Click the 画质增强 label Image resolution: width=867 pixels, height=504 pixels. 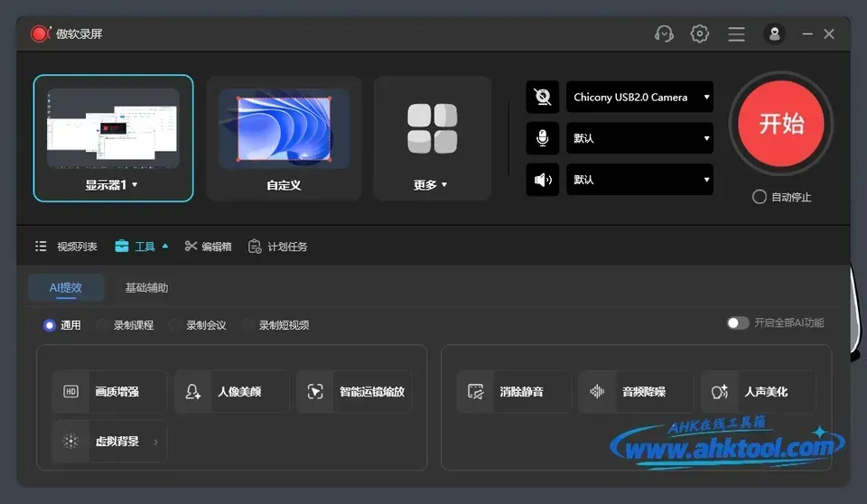117,392
